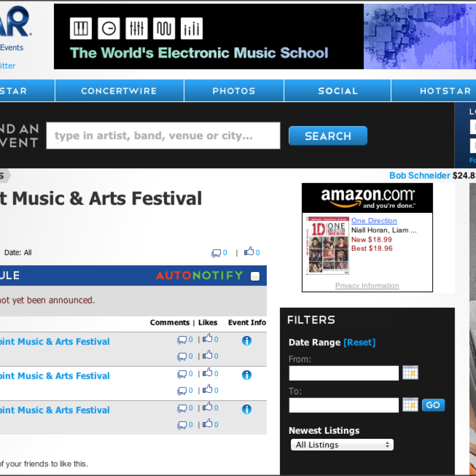Viewport: 476px width, 476px height.
Task: Click the third event's blue info icon
Action: click(x=247, y=410)
